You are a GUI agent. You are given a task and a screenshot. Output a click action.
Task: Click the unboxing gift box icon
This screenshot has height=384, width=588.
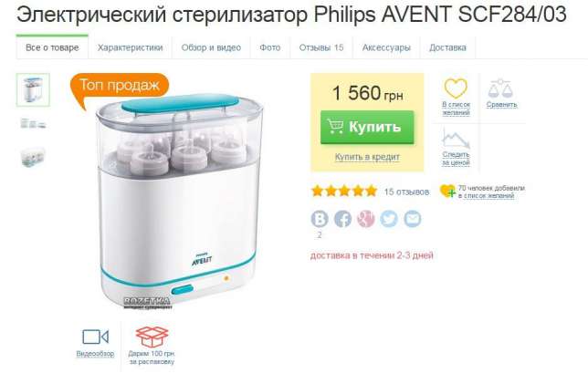[x=152, y=337]
